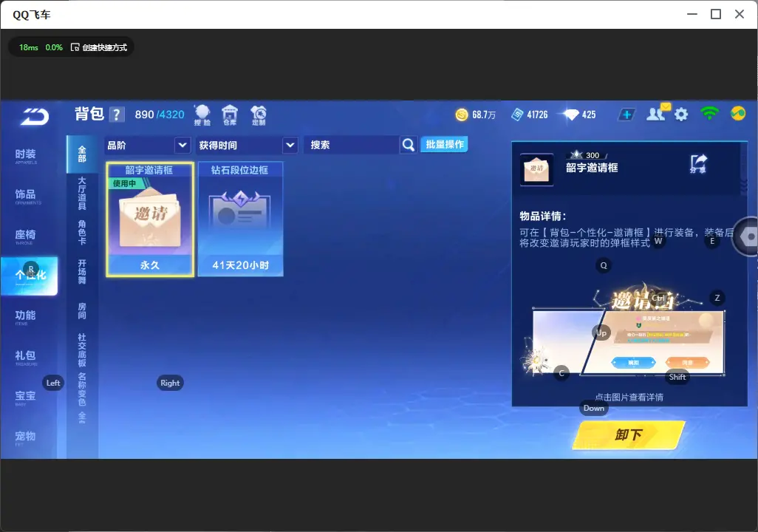Click the 890/4320 capacity counter
The height and width of the screenshot is (532, 758).
(x=160, y=115)
